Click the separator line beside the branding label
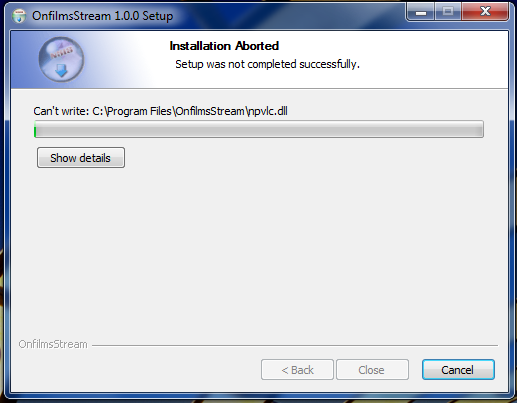517x403 pixels. pos(295,345)
